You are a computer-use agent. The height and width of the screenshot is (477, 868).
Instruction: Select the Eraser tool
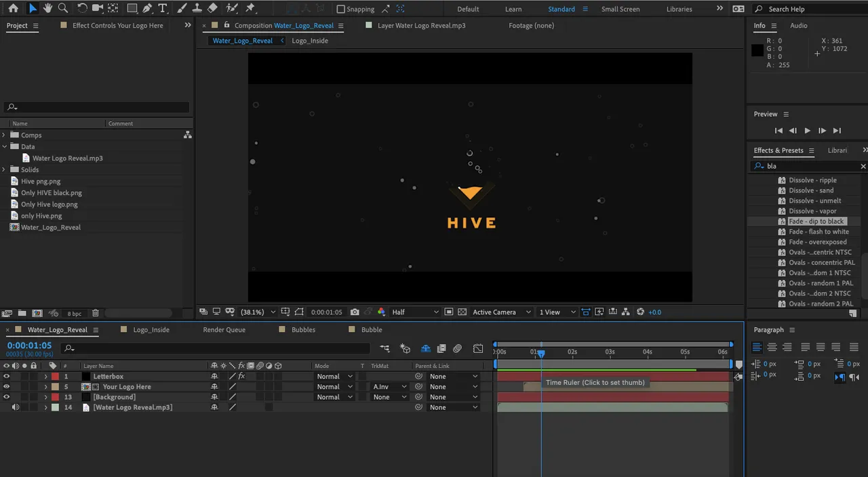pos(212,8)
